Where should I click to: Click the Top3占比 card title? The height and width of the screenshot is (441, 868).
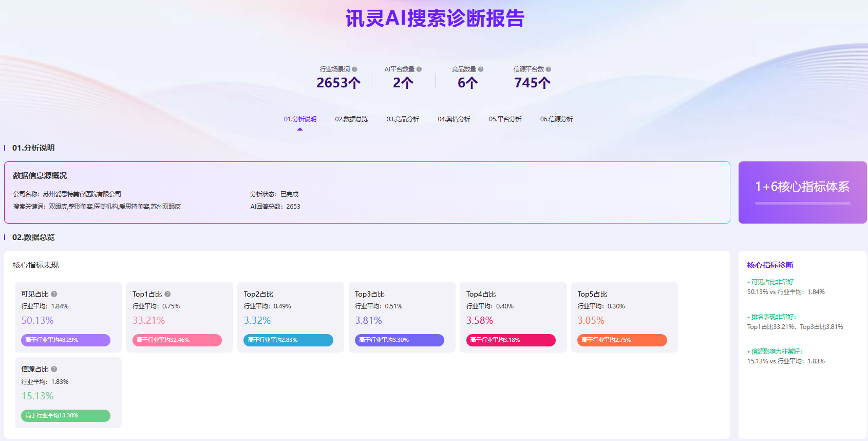[370, 294]
